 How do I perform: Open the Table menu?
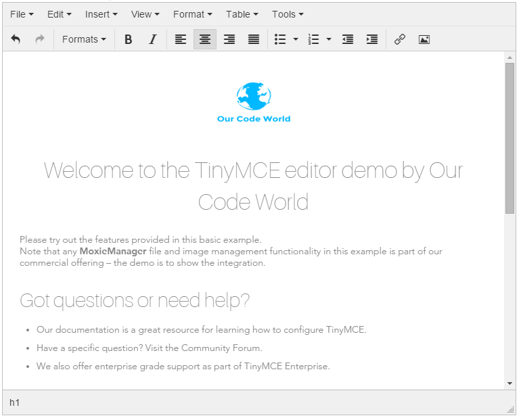[x=242, y=14]
